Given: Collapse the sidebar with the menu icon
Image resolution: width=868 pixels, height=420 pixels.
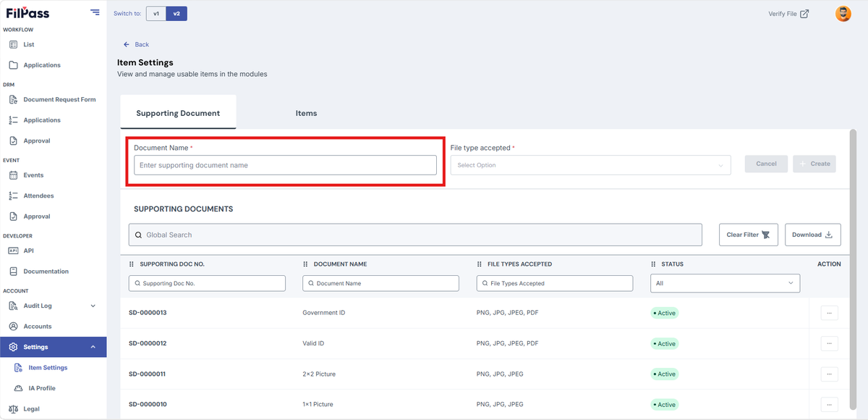Looking at the screenshot, I should coord(95,12).
